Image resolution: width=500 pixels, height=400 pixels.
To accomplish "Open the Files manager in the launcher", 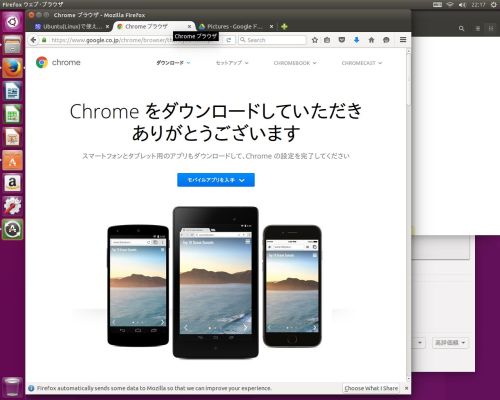I will pos(12,45).
